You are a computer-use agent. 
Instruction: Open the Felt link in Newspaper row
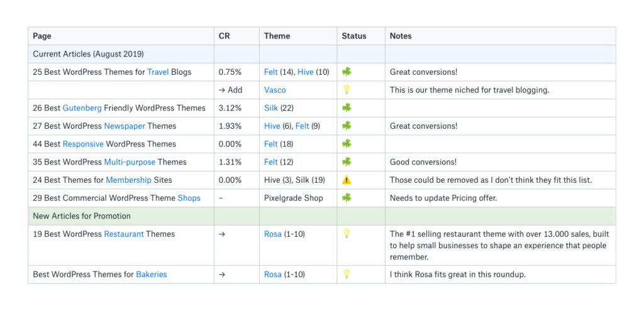coord(303,126)
